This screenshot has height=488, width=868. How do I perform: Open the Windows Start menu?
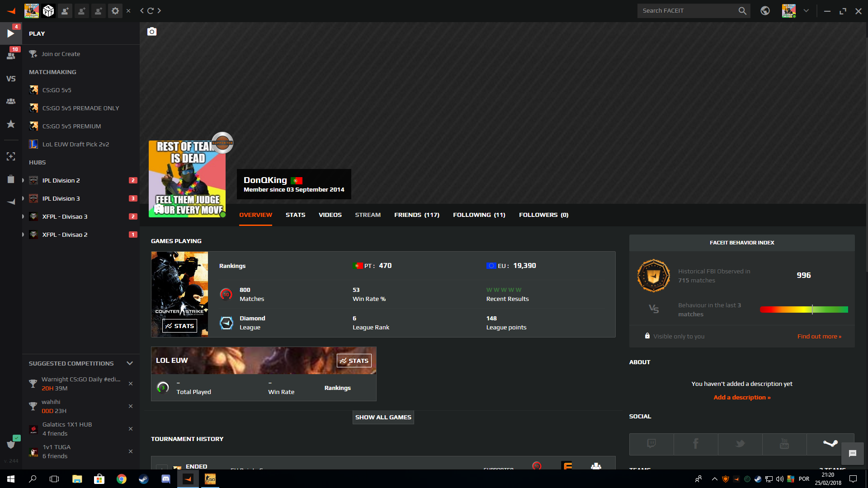[11, 479]
